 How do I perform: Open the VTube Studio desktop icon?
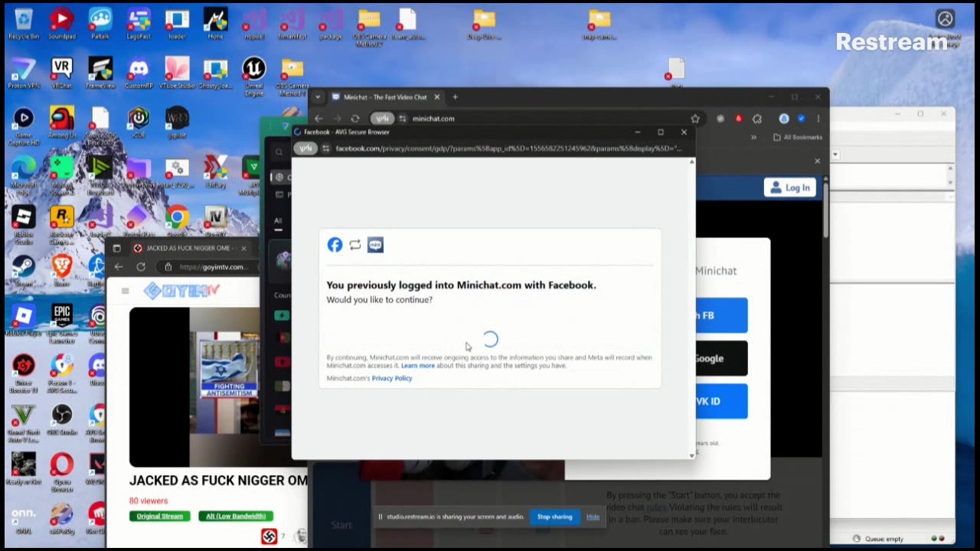[x=177, y=73]
